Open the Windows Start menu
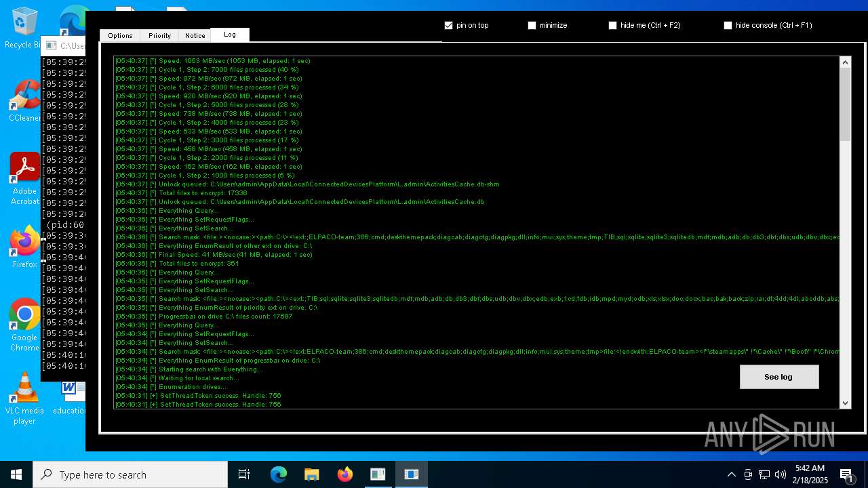This screenshot has height=488, width=868. 16,474
